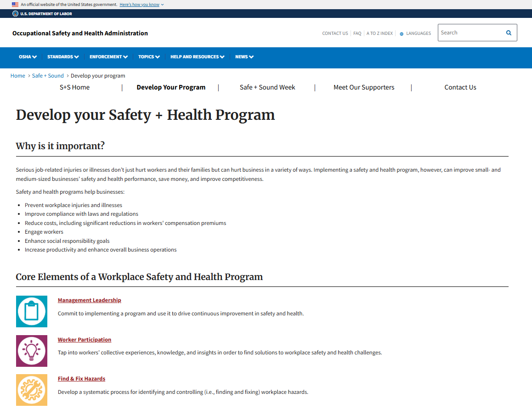This screenshot has height=415, width=532.
Task: Click the Home breadcrumb link
Action: [x=17, y=76]
